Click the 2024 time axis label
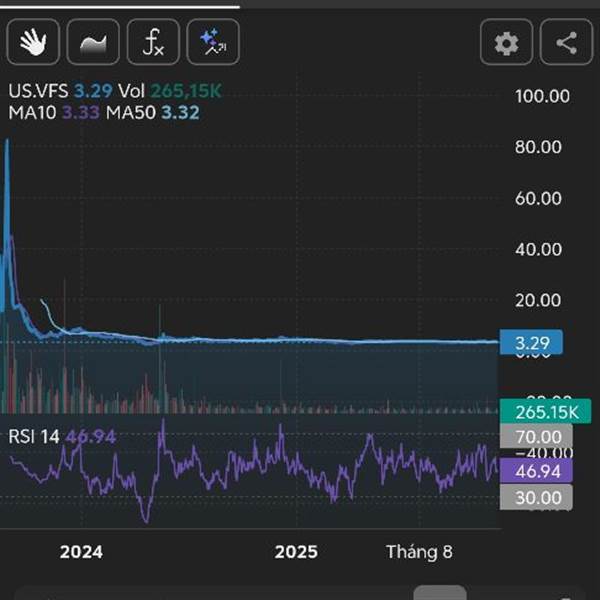The width and height of the screenshot is (600, 600). [81, 552]
